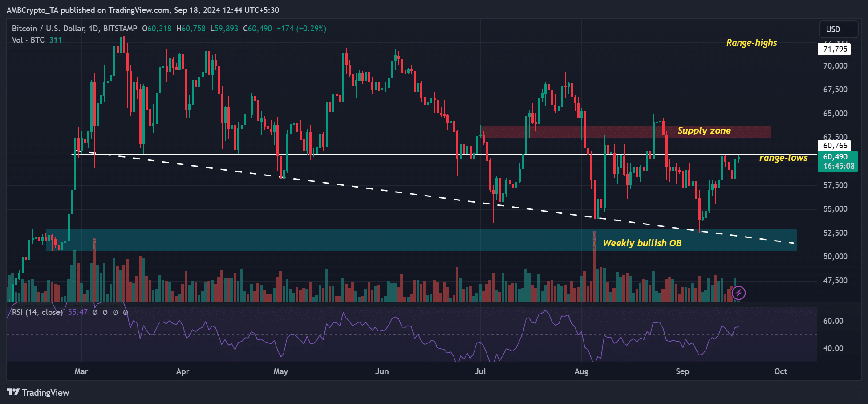Select the Vol · BTC indicator legend
The width and height of the screenshot is (868, 404).
28,40
